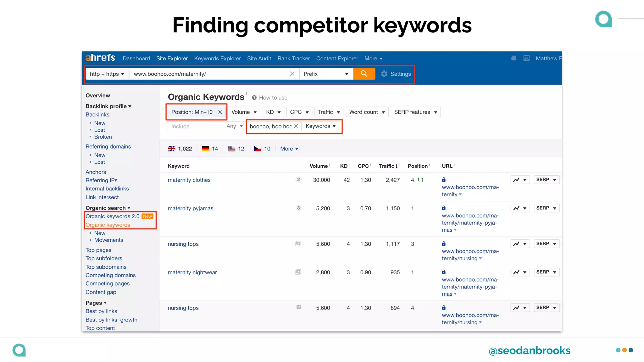Click the orange search magnifier button
Screen dimensions: 644x362
[364, 74]
